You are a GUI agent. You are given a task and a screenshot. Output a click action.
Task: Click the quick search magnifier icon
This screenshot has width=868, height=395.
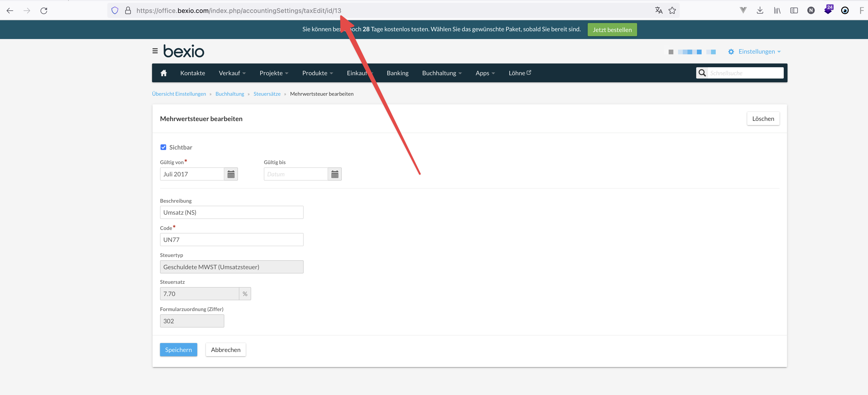pos(702,73)
